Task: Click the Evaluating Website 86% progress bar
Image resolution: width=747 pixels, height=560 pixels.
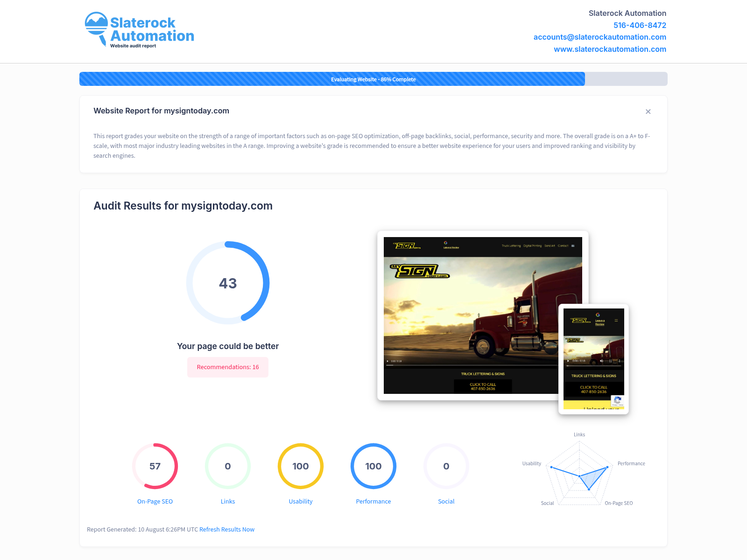Action: [373, 79]
